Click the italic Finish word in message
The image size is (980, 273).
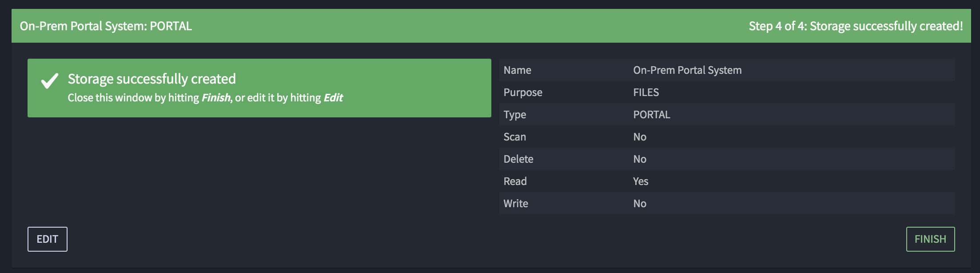tap(216, 97)
